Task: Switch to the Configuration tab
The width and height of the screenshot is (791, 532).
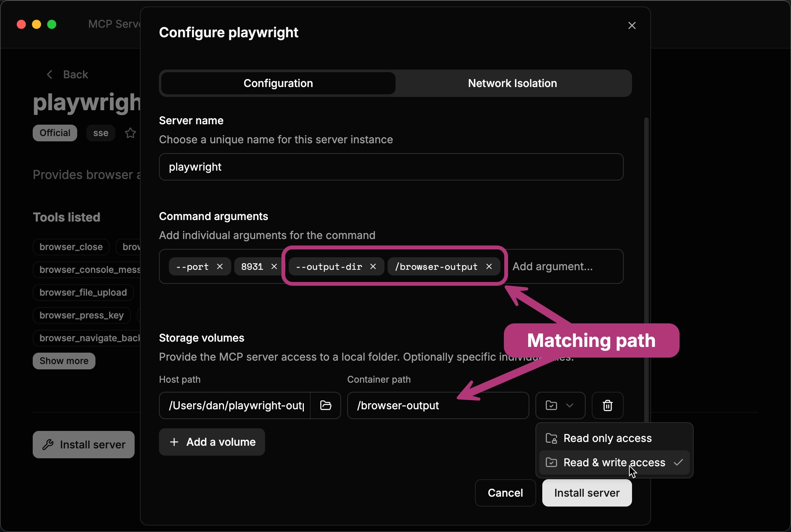Action: point(278,83)
